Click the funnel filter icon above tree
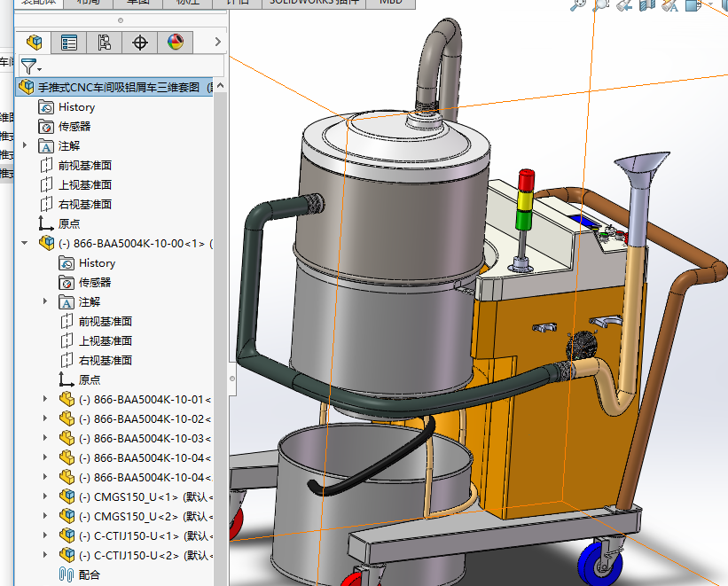Image resolution: width=728 pixels, height=586 pixels. [x=28, y=66]
